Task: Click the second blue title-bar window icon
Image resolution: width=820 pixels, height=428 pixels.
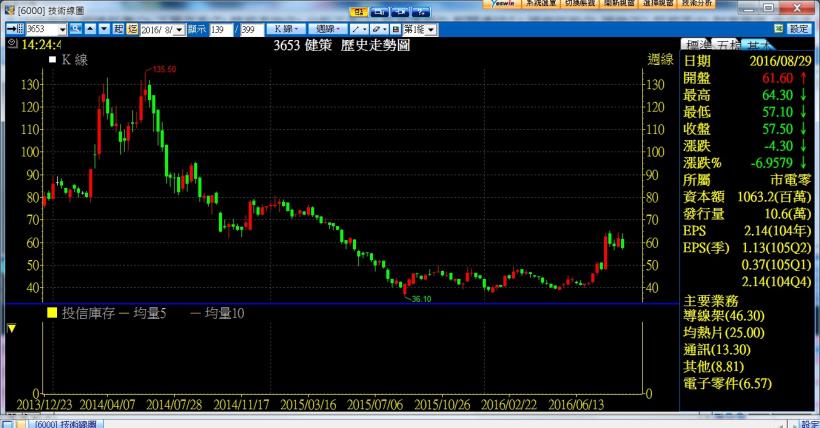Action: tap(379, 12)
